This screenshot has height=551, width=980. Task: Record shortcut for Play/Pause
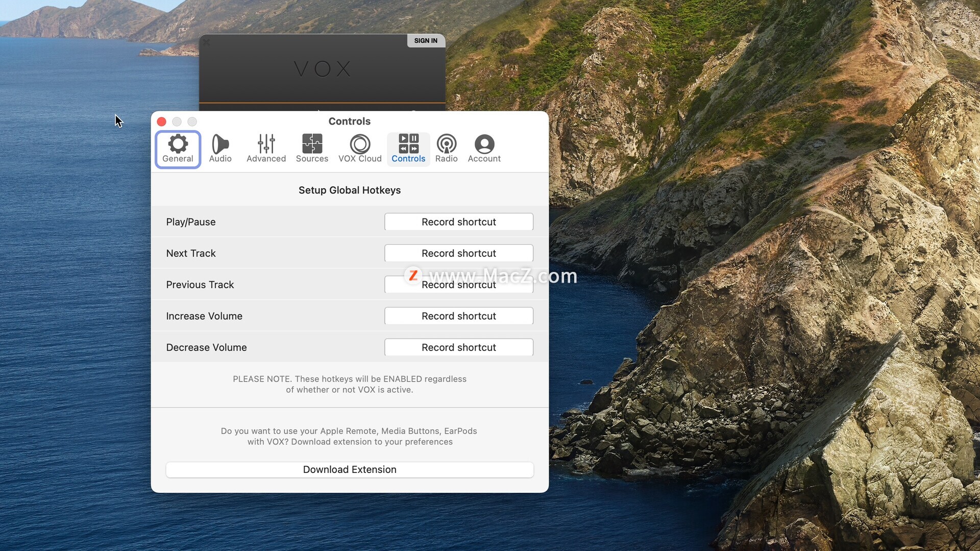pos(459,222)
